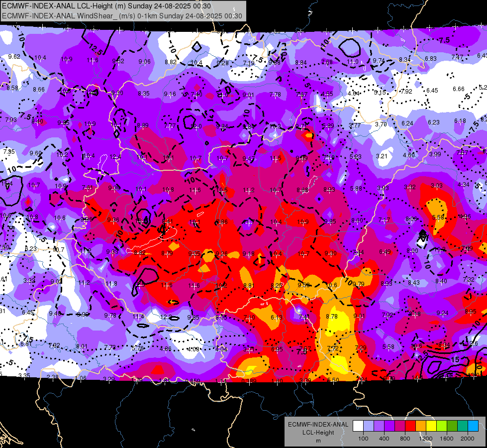This screenshot has width=487, height=448.
Task: Click the '4.08' wind shear value
Action: [193, 349]
